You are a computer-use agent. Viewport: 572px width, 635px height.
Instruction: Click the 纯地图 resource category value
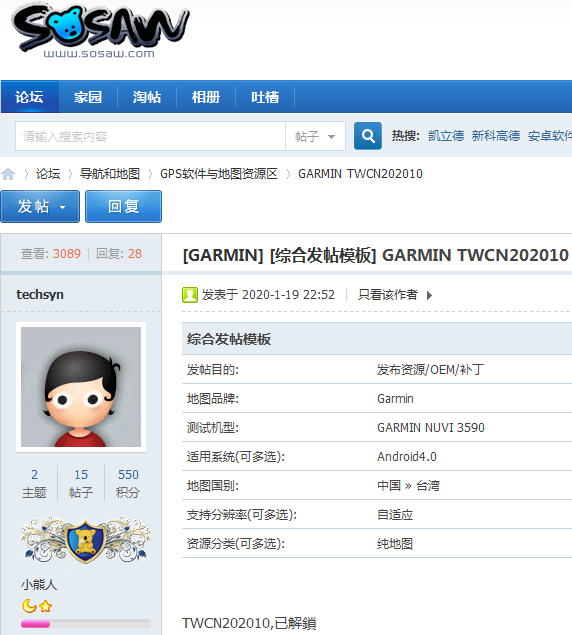(395, 543)
